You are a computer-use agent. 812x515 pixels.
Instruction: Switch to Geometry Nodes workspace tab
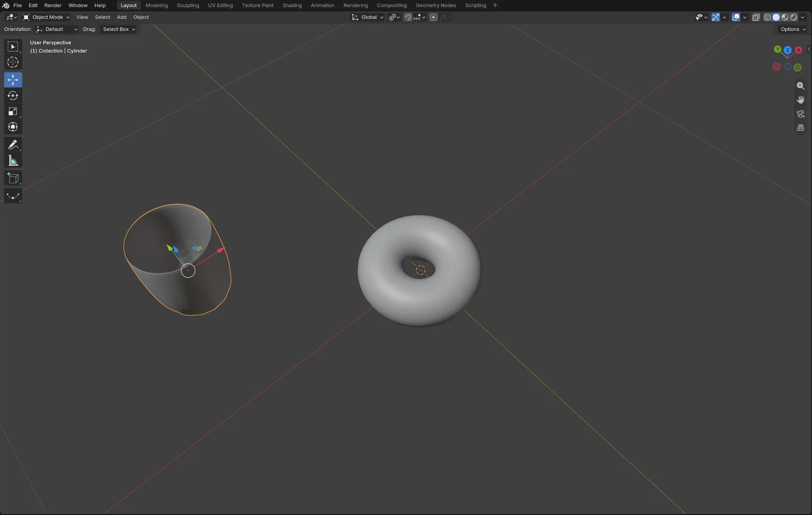(436, 5)
